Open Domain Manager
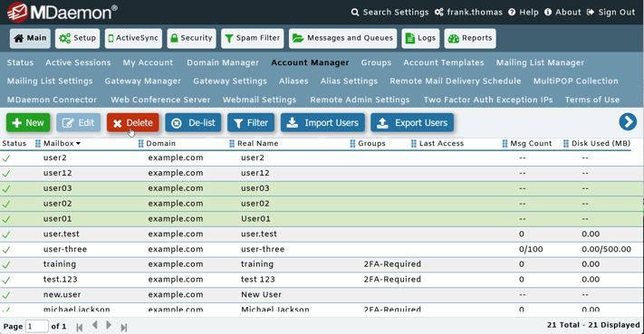Screen dimensions: 644x334 [x=223, y=62]
